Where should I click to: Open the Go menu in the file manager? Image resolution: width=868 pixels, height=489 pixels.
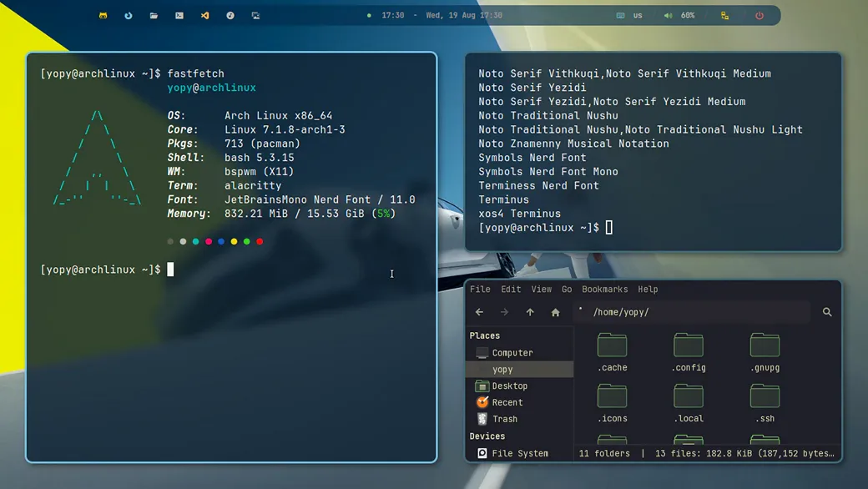(x=567, y=290)
